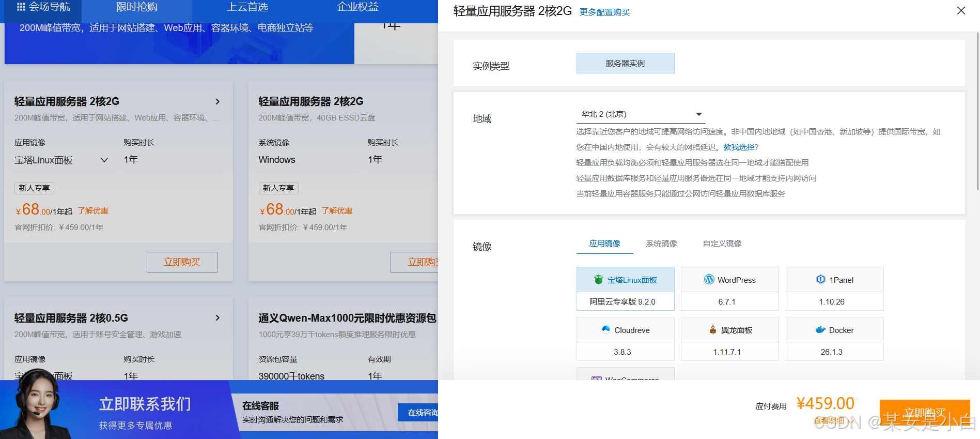Click the 新人专享 tag on first card
Image resolution: width=980 pixels, height=439 pixels.
[34, 188]
